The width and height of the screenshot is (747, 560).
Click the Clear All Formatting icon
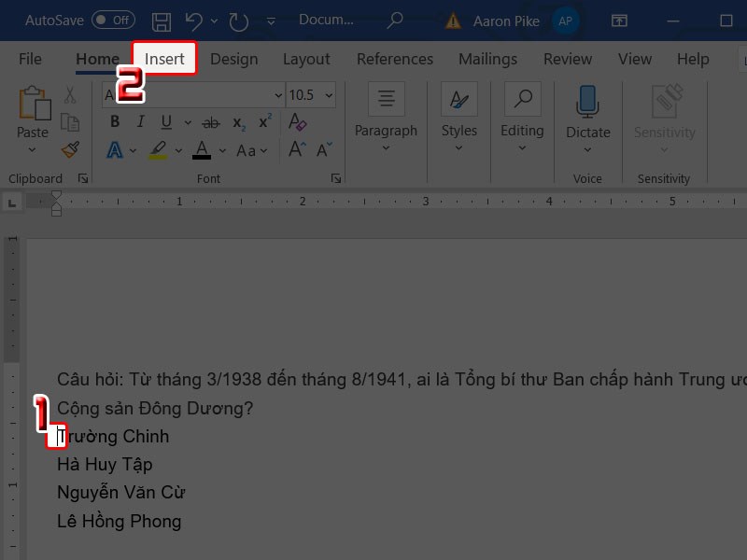tap(299, 122)
